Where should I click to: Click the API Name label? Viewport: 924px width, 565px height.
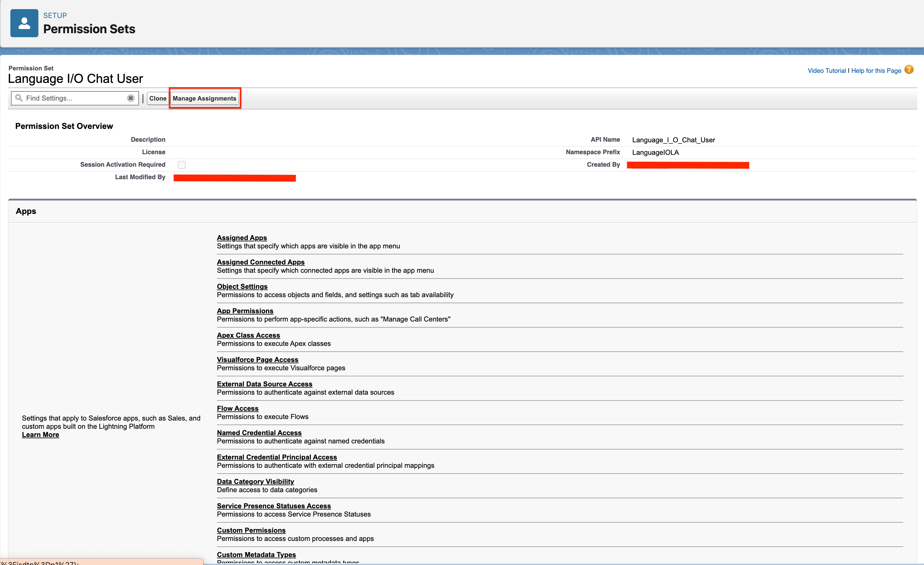605,140
